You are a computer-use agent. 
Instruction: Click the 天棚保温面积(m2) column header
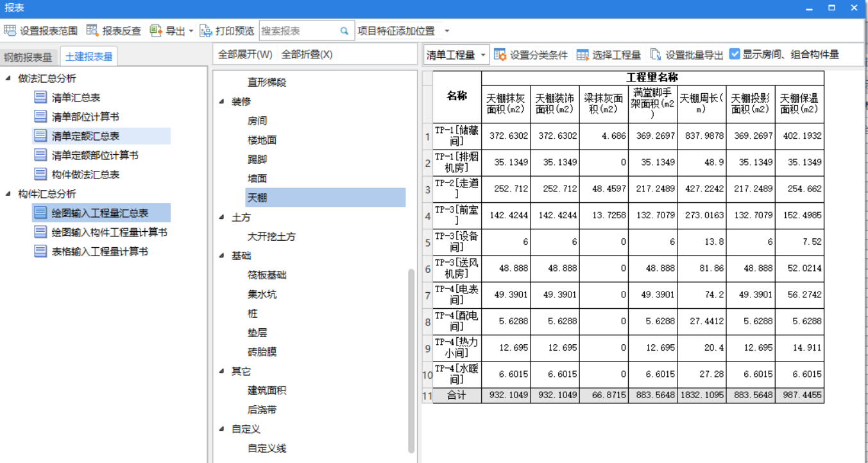(799, 104)
